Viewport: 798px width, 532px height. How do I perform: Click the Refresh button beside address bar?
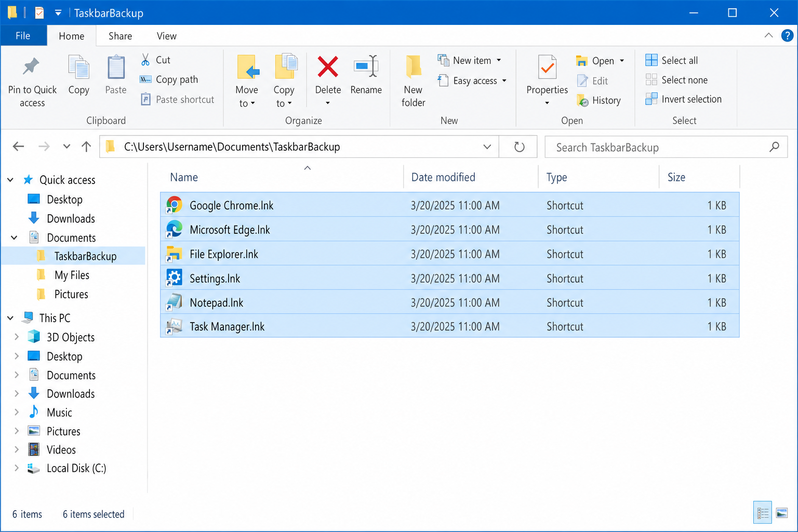[519, 147]
